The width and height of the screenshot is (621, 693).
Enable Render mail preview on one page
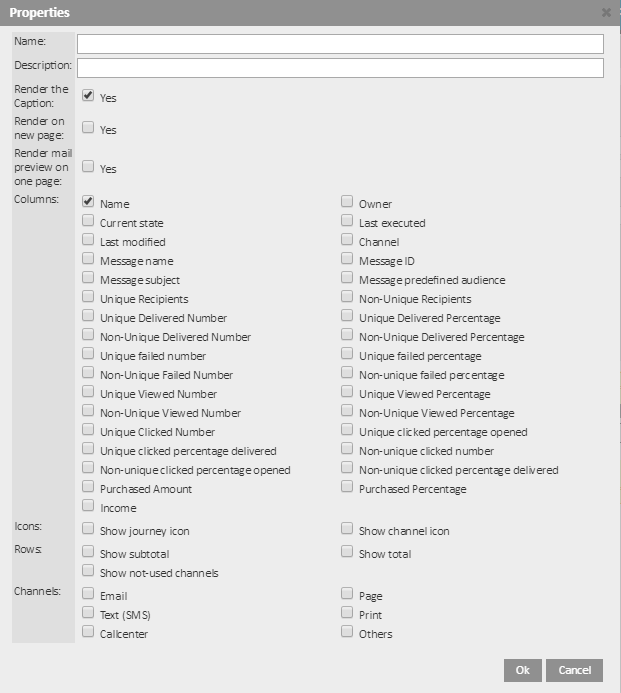(88, 167)
